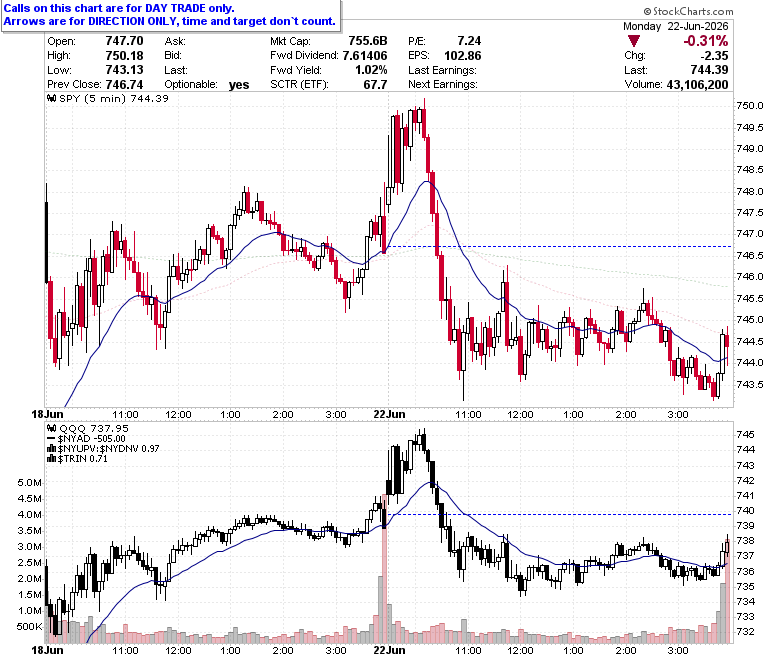Click the blue DAY TRADE only annotation text
This screenshot has width=780, height=659.
coord(118,8)
